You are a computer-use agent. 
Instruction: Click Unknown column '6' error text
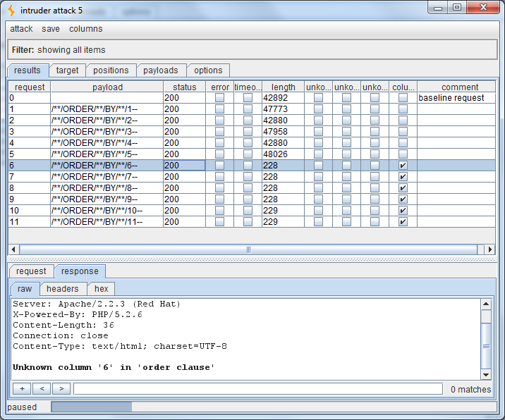(114, 367)
